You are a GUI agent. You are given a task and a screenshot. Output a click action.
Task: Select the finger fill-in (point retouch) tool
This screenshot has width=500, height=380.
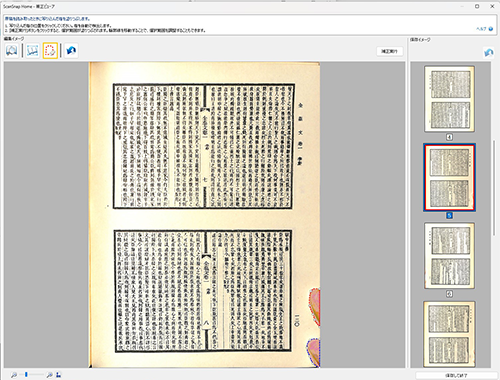[50, 51]
